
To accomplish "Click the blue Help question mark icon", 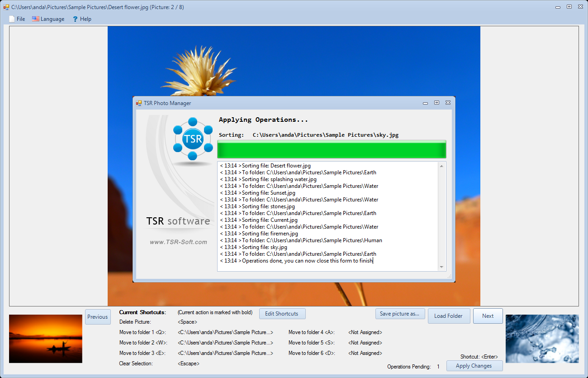I will click(x=76, y=19).
